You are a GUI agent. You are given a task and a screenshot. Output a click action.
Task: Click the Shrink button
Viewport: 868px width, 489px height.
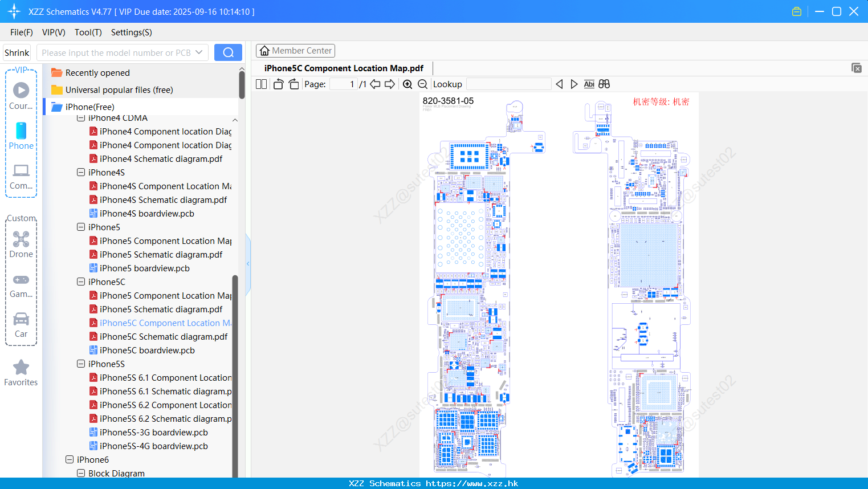(x=17, y=52)
